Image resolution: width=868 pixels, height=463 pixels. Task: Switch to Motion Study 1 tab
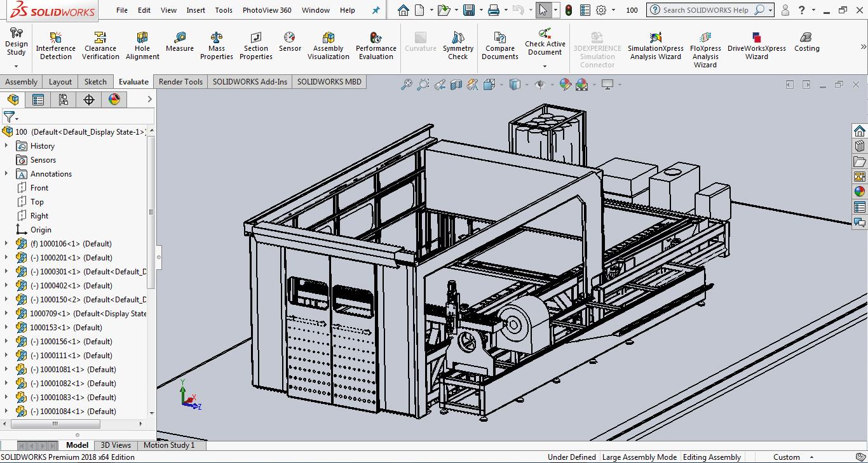point(169,445)
